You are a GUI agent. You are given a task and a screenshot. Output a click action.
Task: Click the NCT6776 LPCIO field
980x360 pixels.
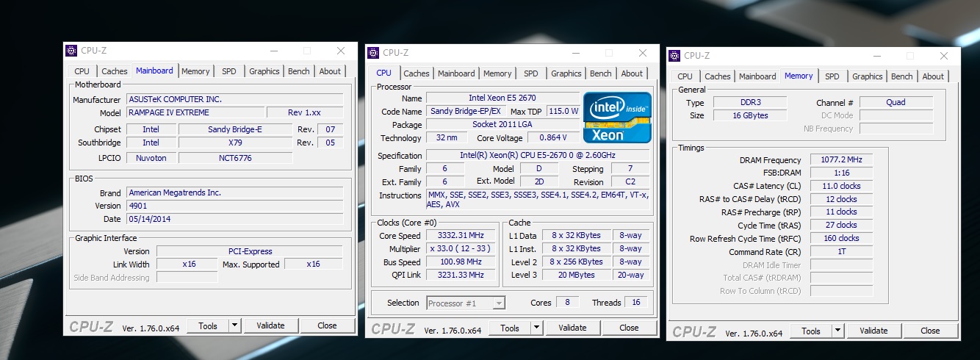(235, 158)
